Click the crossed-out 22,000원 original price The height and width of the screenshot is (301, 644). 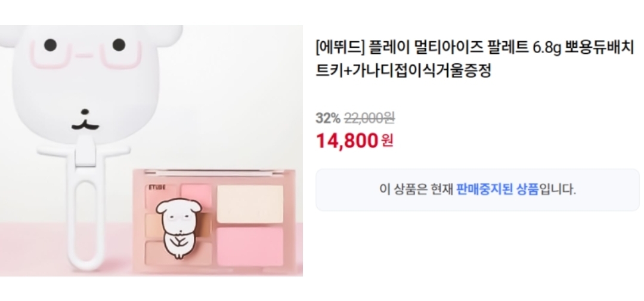[369, 118]
